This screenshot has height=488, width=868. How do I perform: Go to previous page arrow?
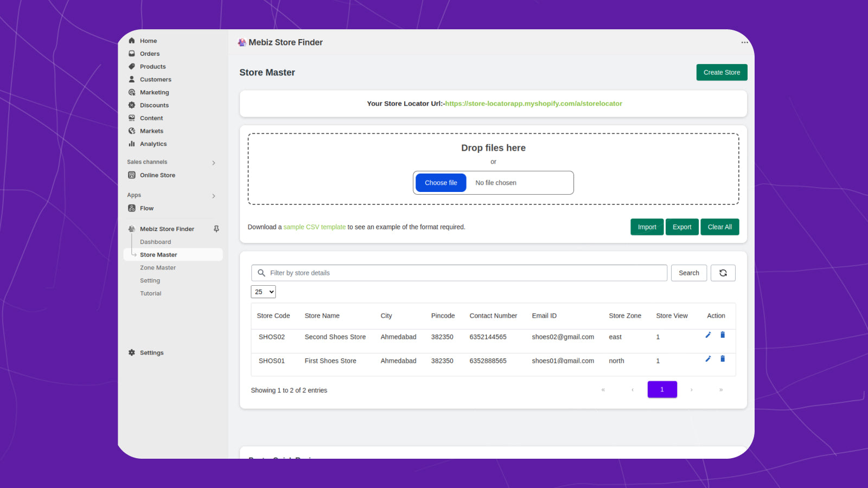(633, 389)
